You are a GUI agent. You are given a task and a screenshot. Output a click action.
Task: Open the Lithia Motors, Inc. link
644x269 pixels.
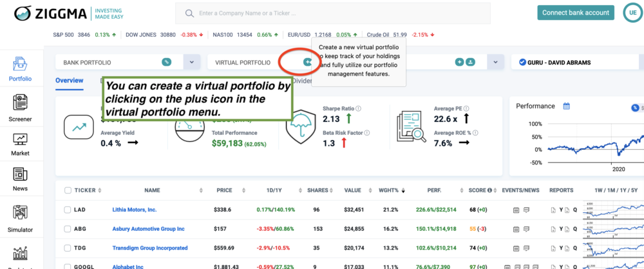(x=135, y=210)
